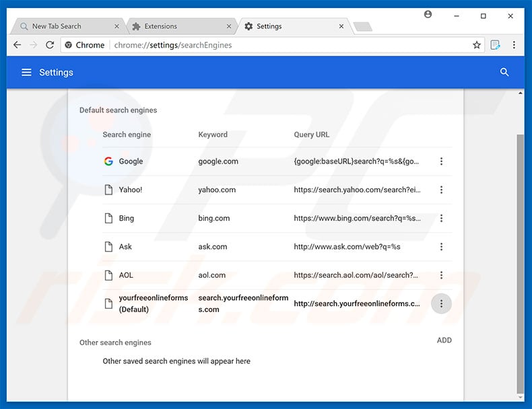
Task: Open more actions for Bing search engine
Action: (x=441, y=218)
